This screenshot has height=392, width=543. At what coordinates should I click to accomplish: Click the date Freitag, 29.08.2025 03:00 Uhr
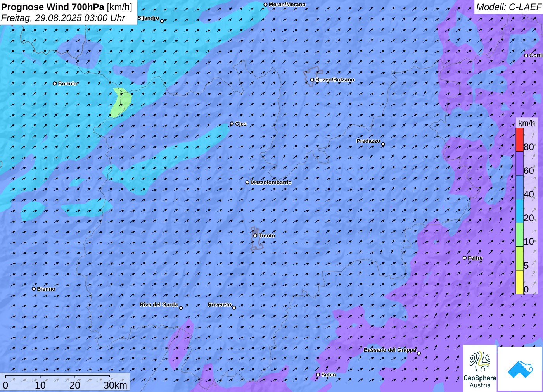(x=63, y=18)
